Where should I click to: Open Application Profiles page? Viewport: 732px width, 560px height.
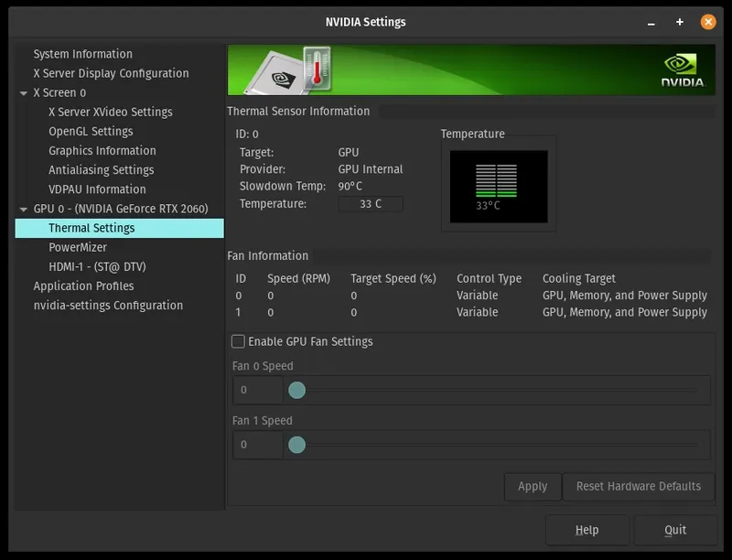[x=83, y=286]
